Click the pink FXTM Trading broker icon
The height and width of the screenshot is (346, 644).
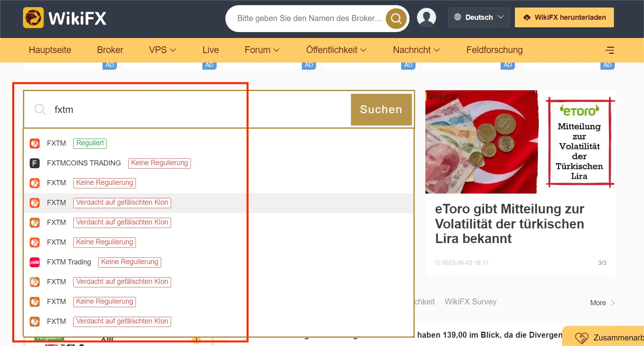(35, 262)
